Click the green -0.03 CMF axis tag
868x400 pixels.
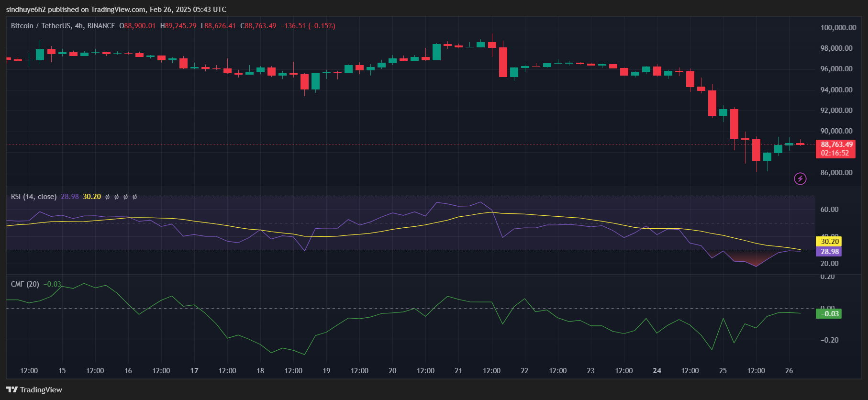pos(829,314)
